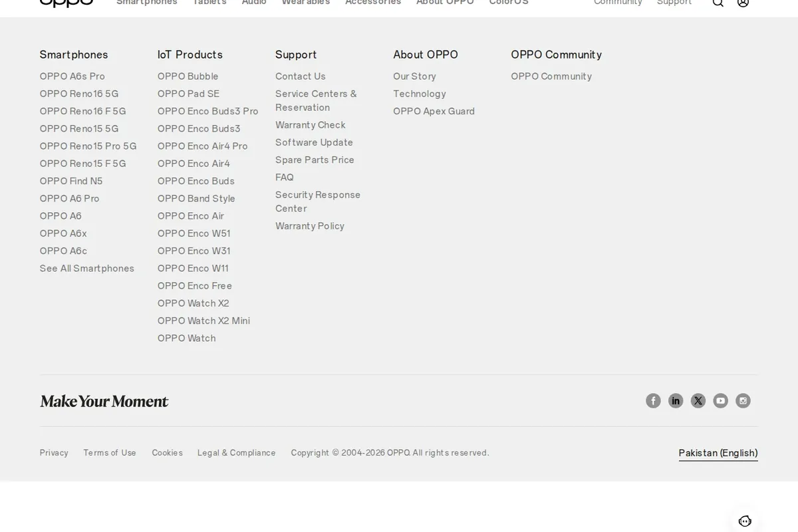Image resolution: width=798 pixels, height=532 pixels.
Task: Open the Pakistan (English) region selector
Action: [718, 453]
